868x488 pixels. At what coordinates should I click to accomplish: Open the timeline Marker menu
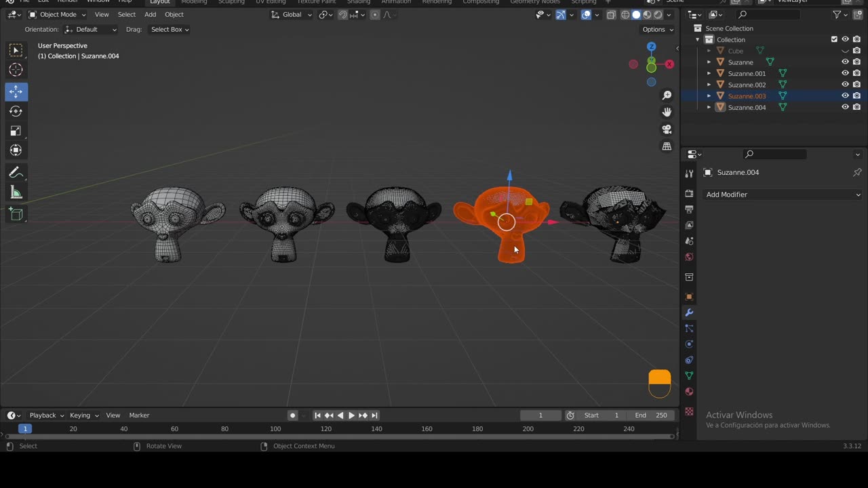(139, 415)
